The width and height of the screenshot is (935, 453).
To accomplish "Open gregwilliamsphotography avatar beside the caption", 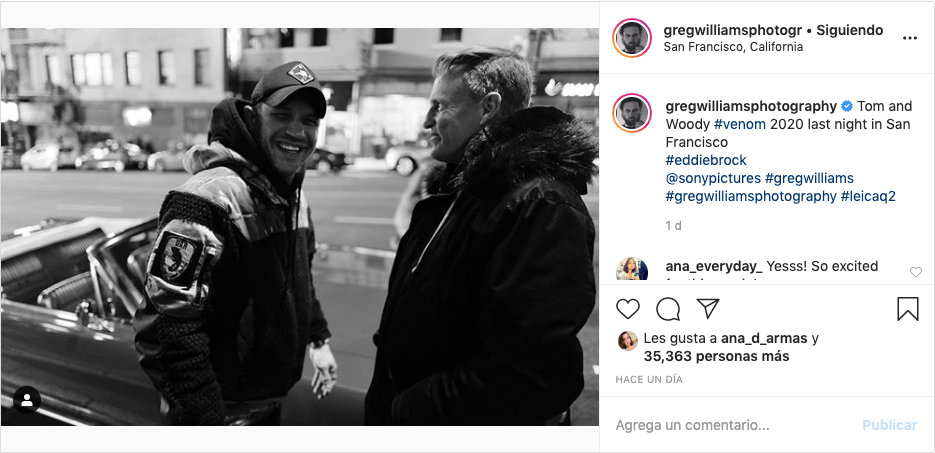I will [x=633, y=113].
